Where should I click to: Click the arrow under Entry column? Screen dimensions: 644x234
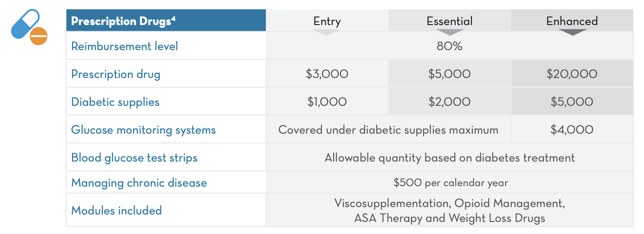[x=327, y=32]
